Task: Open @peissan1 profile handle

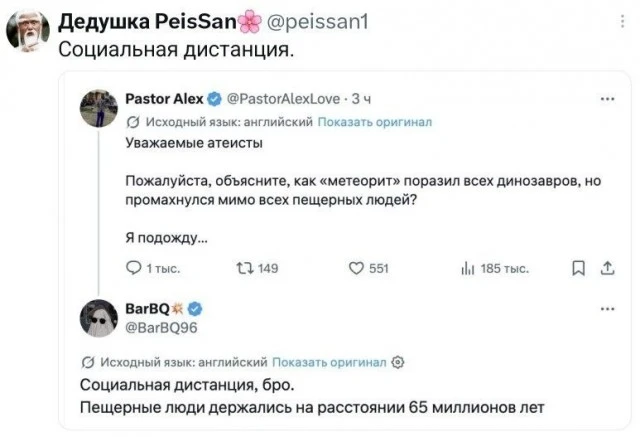Action: coord(318,22)
